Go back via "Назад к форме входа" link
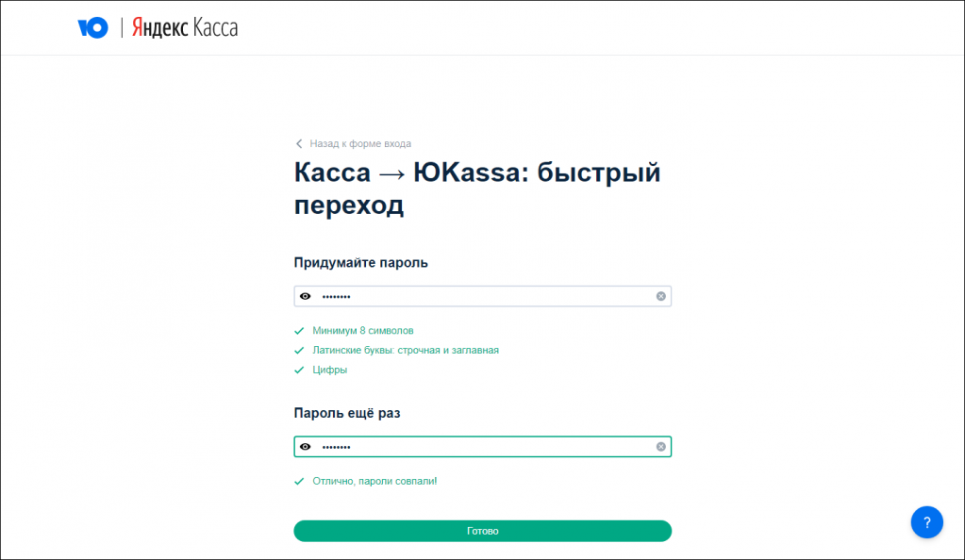This screenshot has height=560, width=965. pos(360,144)
